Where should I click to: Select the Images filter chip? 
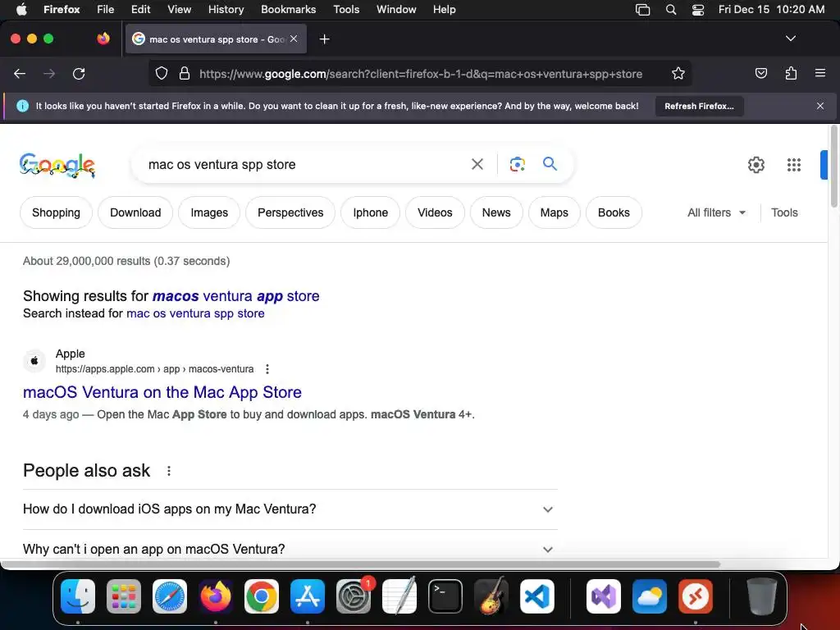pos(209,212)
